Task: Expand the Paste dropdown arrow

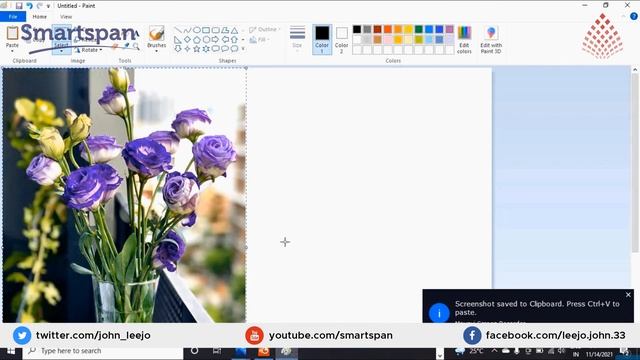Action: (12, 51)
